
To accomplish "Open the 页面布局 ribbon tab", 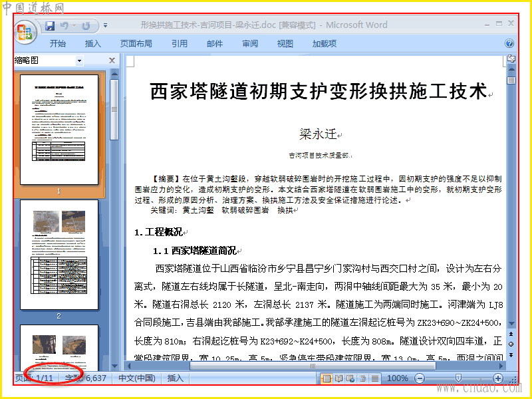I will [x=136, y=43].
